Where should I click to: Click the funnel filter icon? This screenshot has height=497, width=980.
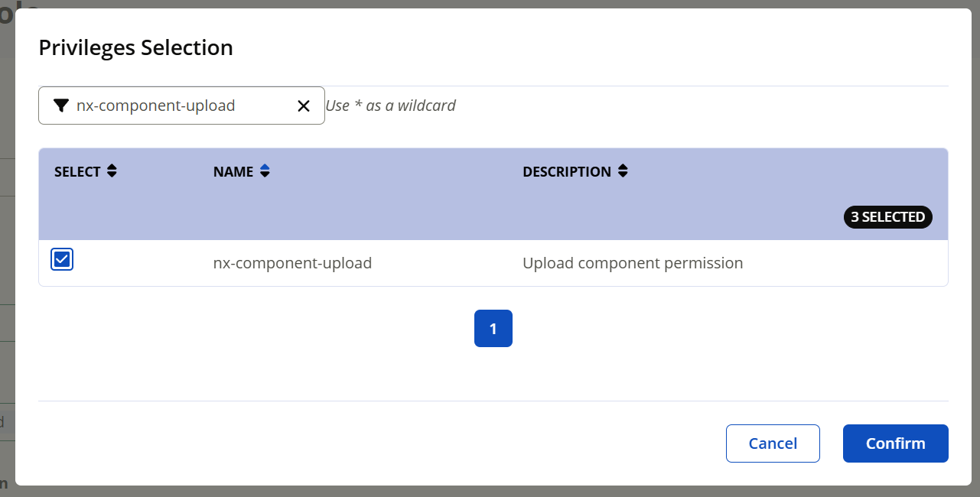(x=61, y=106)
